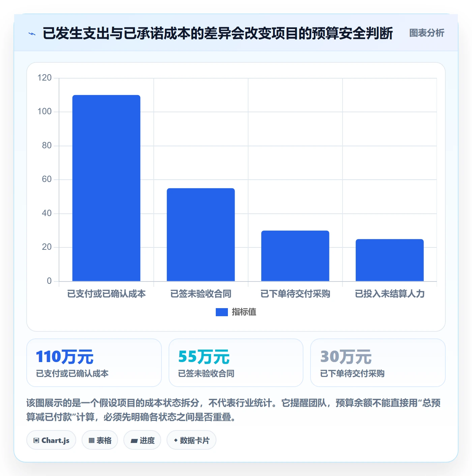Click the 指标值 legend label
The image size is (472, 476).
point(244,312)
